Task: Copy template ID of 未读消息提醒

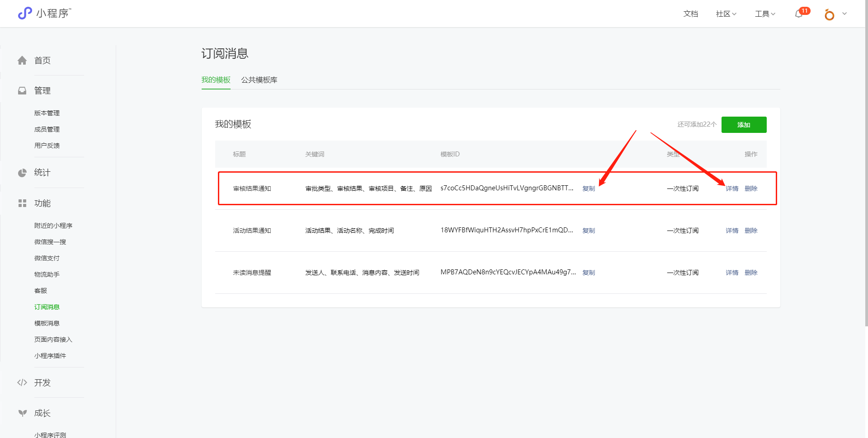Action: tap(589, 273)
